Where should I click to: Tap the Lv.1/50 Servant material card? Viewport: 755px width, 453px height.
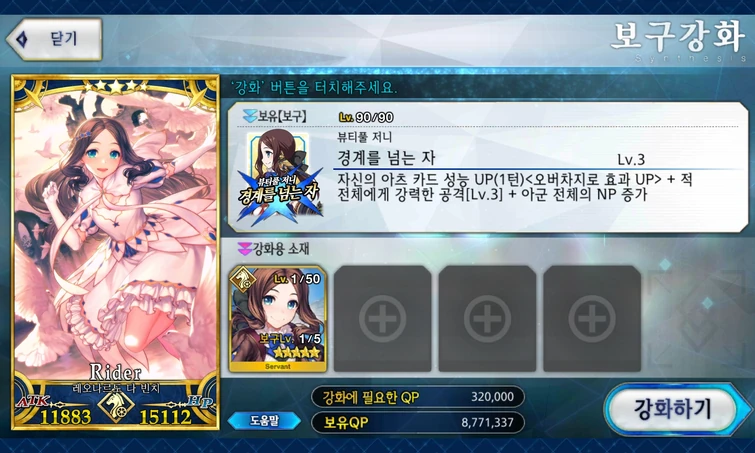(x=278, y=318)
